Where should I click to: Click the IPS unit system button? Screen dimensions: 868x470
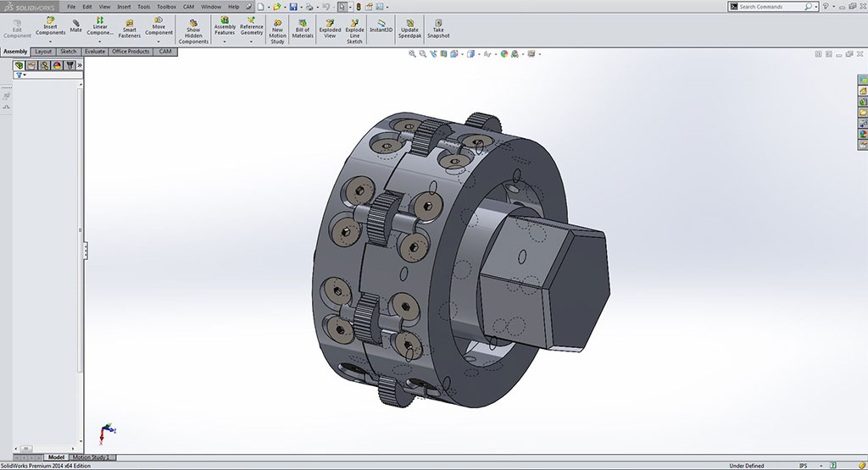point(803,466)
